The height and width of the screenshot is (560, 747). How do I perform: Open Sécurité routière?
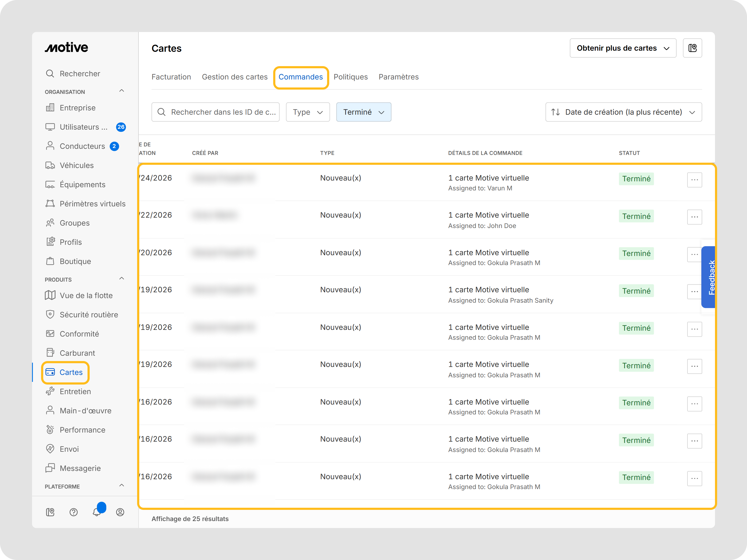(x=82, y=315)
